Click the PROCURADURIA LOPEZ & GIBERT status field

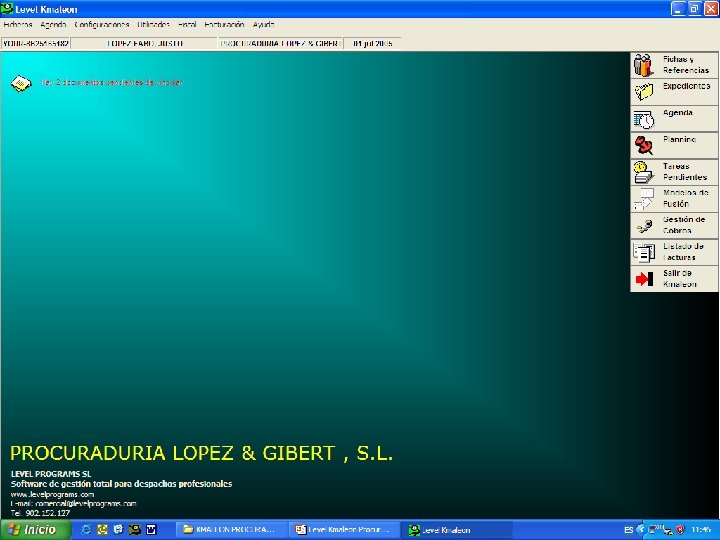click(x=280, y=44)
